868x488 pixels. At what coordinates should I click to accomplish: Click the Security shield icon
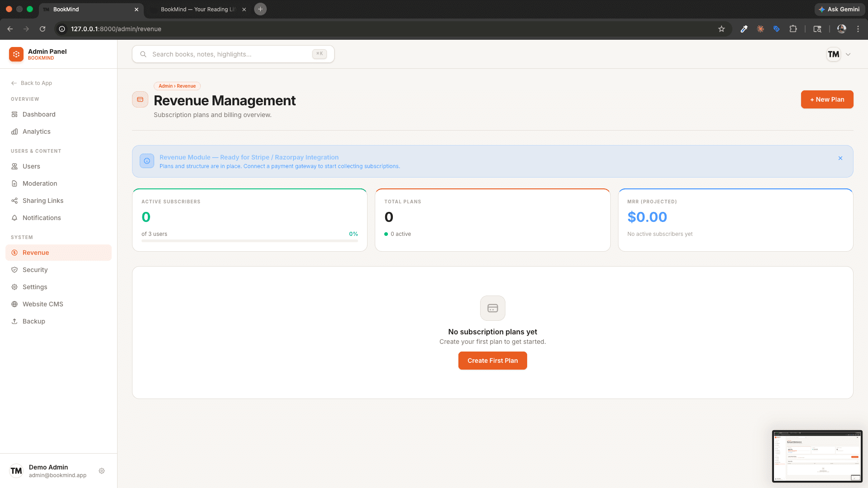(x=14, y=270)
